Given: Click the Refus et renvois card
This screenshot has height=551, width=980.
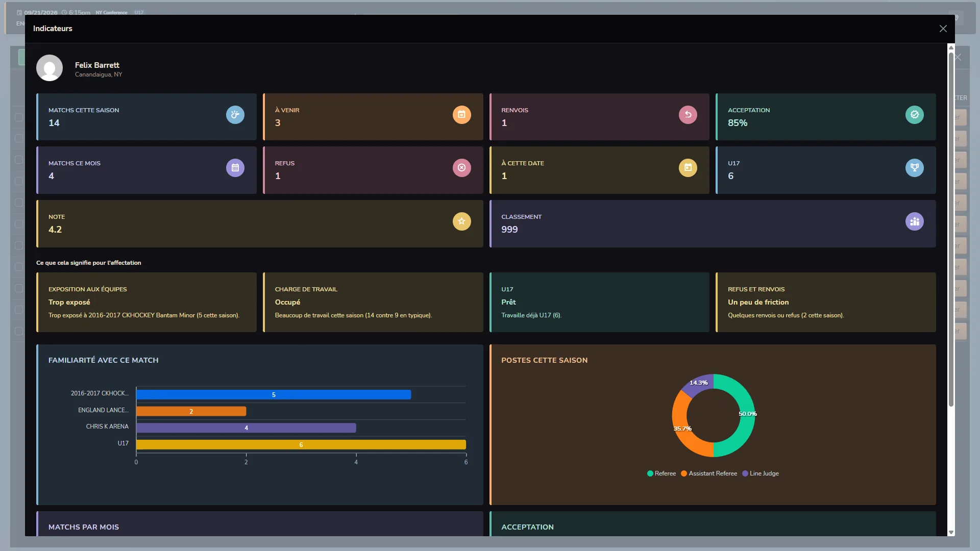Looking at the screenshot, I should pos(826,302).
